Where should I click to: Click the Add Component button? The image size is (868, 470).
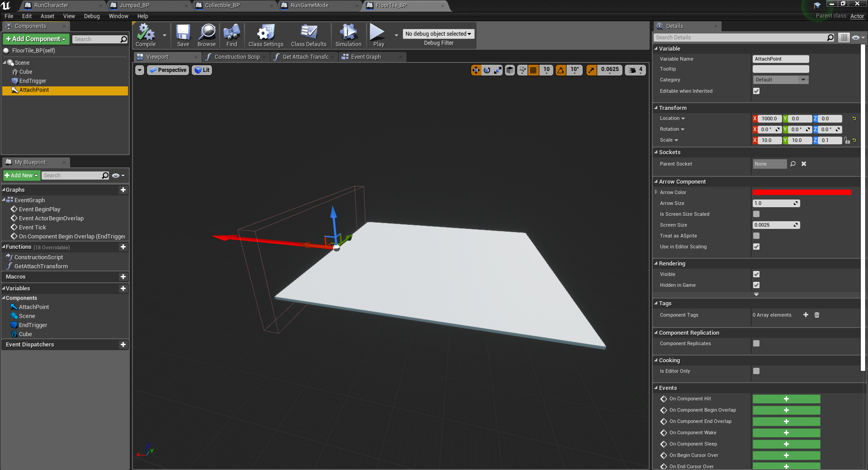coord(36,39)
